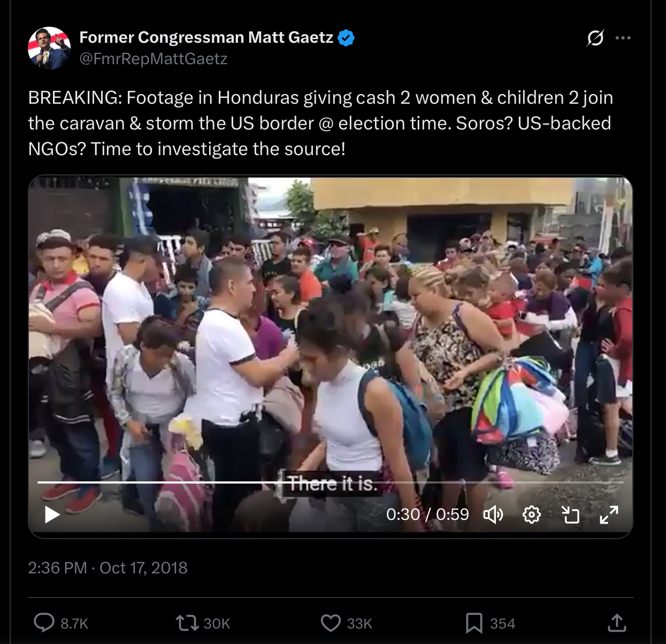The width and height of the screenshot is (666, 644).
Task: Share the tweet via share icon
Action: 617,623
